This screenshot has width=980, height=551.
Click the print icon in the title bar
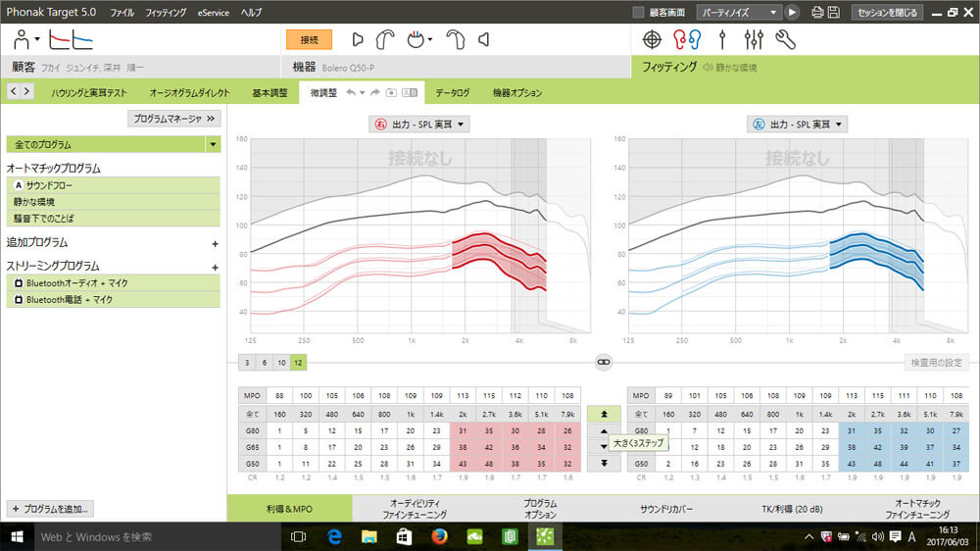(817, 12)
